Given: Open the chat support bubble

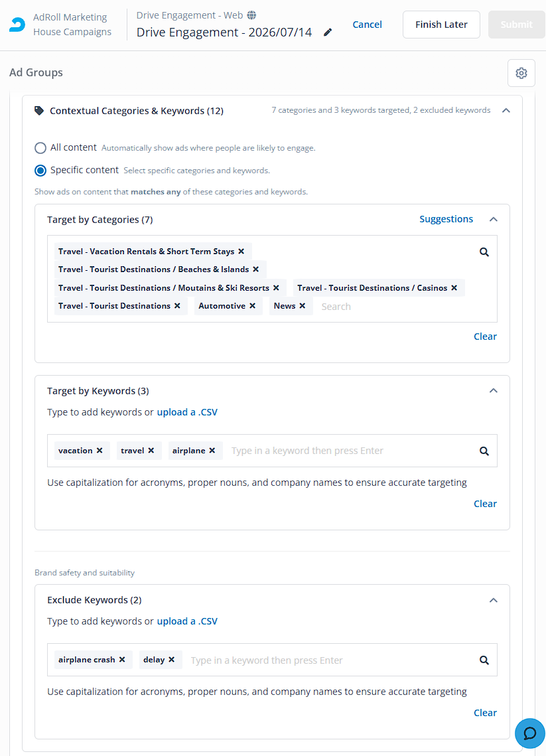Looking at the screenshot, I should pos(529,733).
